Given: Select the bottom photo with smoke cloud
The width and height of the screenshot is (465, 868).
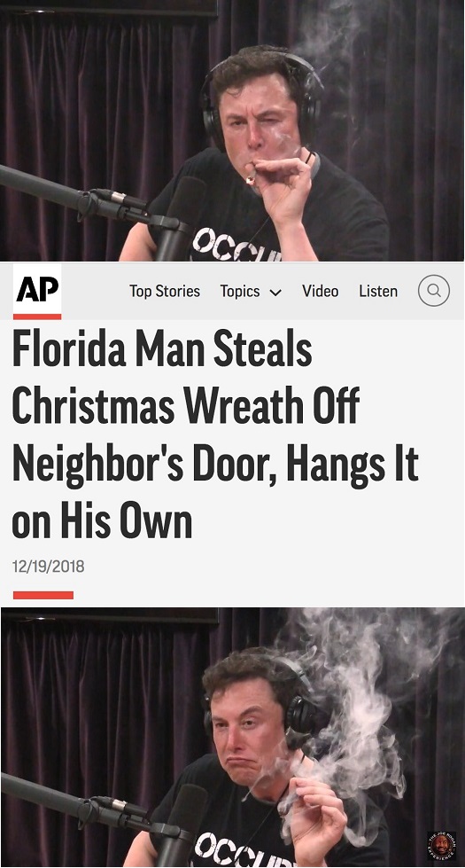Looking at the screenshot, I should point(232,738).
